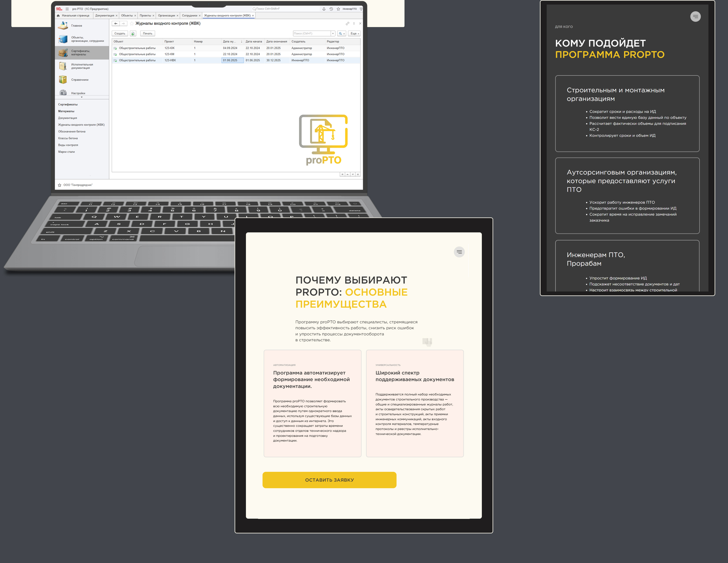Image resolution: width=728 pixels, height=563 pixels.
Task: Get link via the chain icon
Action: pos(347,24)
